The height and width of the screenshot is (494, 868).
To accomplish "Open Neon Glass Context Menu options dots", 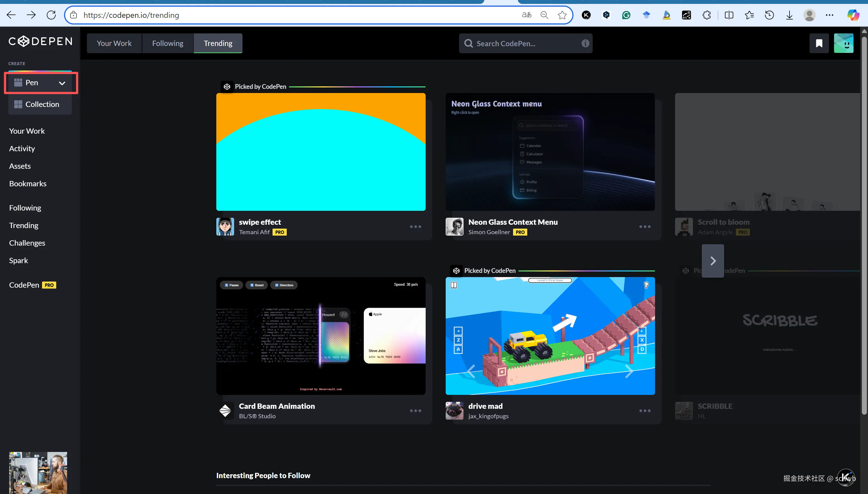I will pyautogui.click(x=644, y=227).
